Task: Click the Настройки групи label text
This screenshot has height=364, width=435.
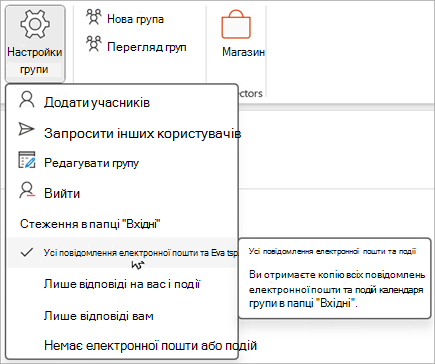Action: click(x=35, y=61)
